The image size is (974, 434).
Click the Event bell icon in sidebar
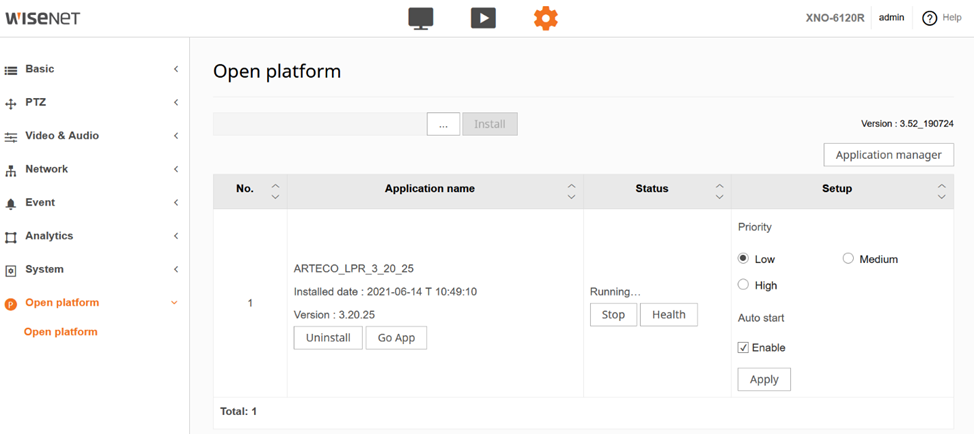click(x=11, y=204)
